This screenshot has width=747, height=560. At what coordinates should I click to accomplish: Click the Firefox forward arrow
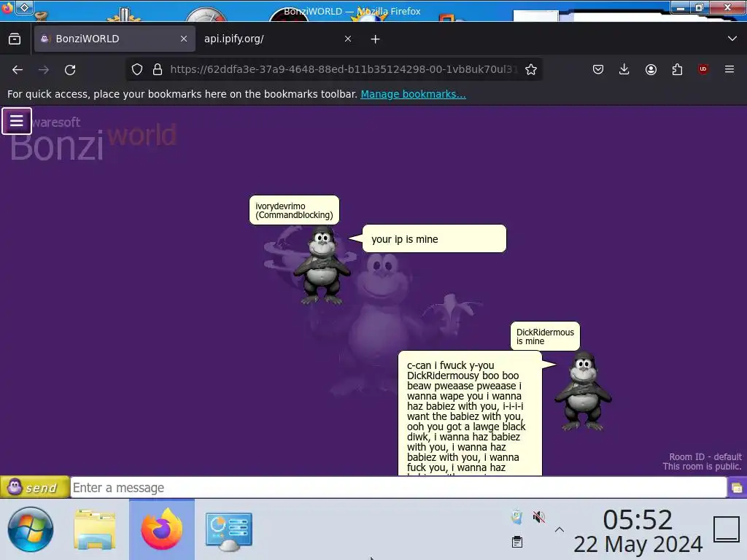[x=44, y=70]
